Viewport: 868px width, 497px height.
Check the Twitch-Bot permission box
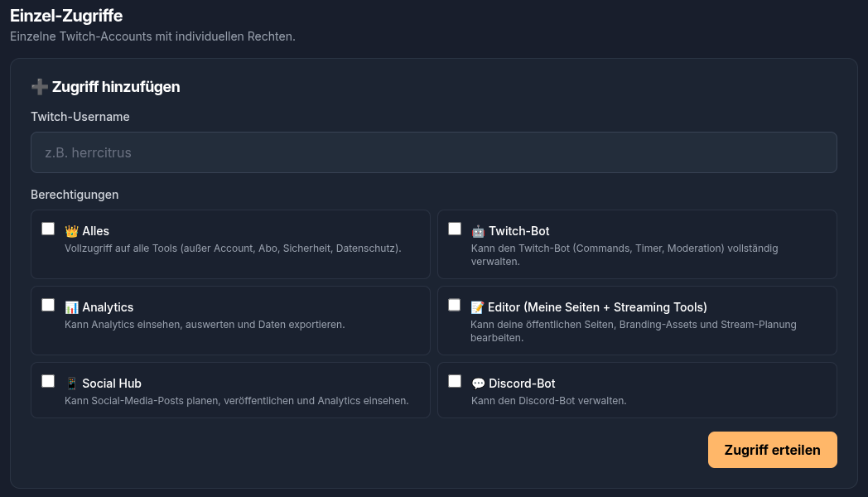point(454,228)
